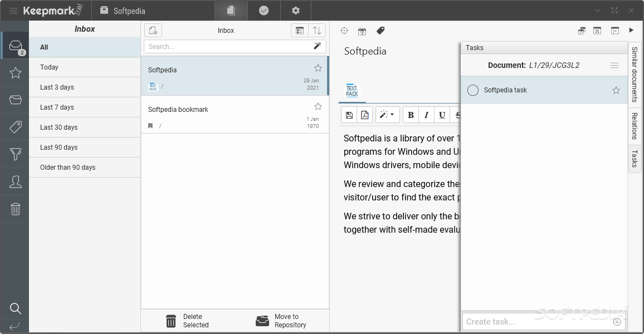Viewport: 644px width, 334px height.
Task: Select the Older than 90 days filter
Action: [x=85, y=168]
